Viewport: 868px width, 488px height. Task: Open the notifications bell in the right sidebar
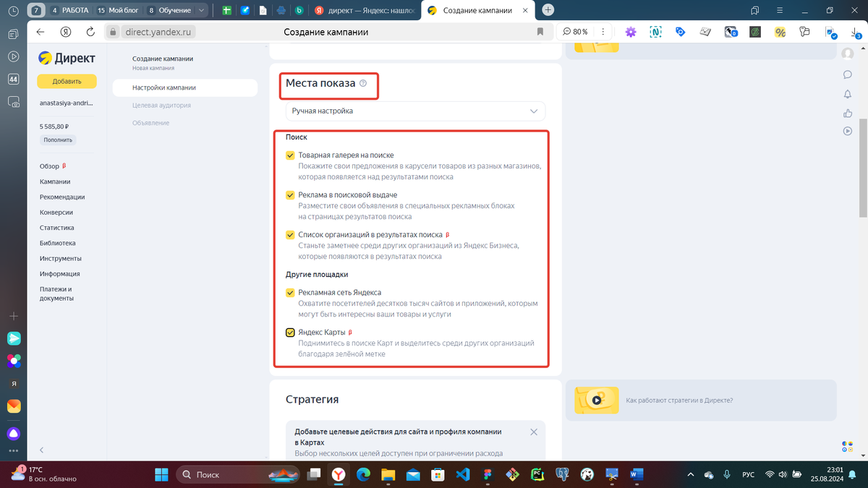click(x=847, y=94)
